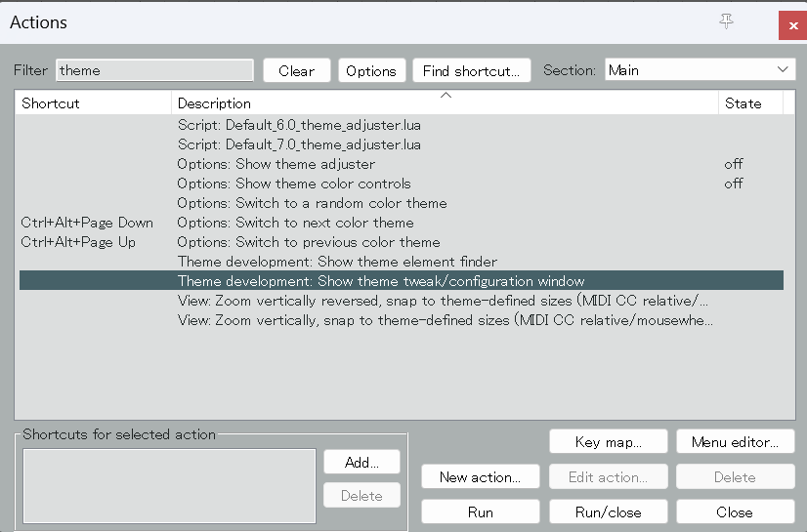The width and height of the screenshot is (807, 532).
Task: Click the Run/close button
Action: tap(609, 512)
